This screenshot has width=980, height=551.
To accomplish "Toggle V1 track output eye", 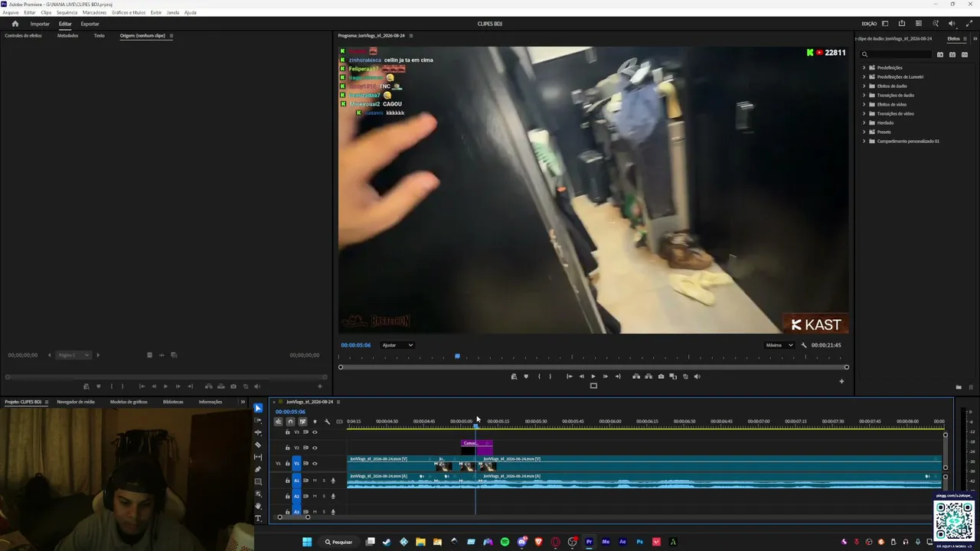I will (x=314, y=463).
